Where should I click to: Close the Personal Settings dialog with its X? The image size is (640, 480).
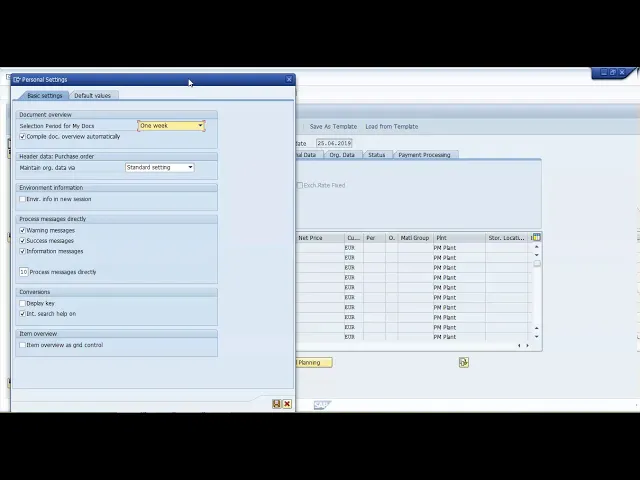[x=289, y=79]
